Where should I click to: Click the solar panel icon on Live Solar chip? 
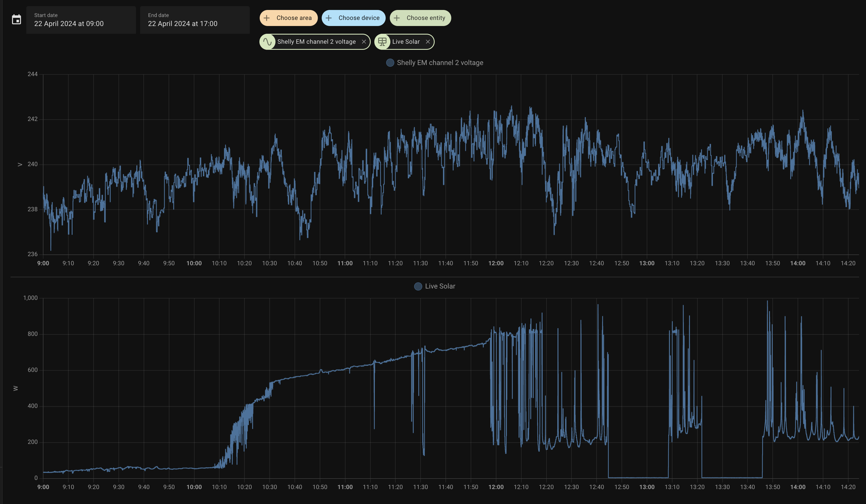point(382,42)
